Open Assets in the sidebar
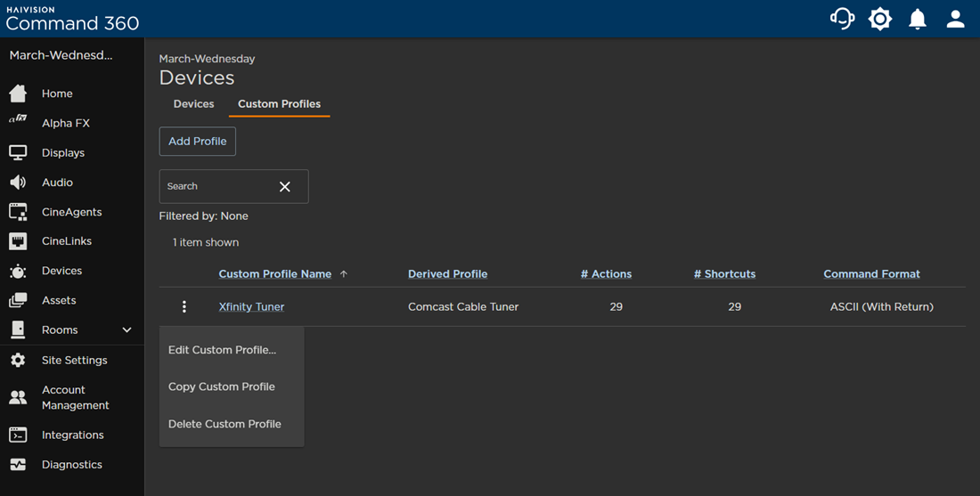The width and height of the screenshot is (980, 496). 59,300
